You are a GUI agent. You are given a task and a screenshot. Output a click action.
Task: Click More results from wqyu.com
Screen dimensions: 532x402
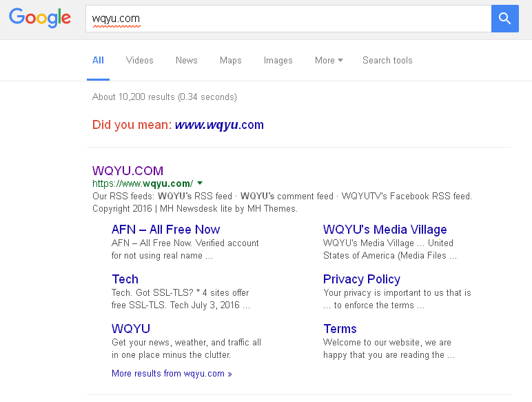coord(172,374)
